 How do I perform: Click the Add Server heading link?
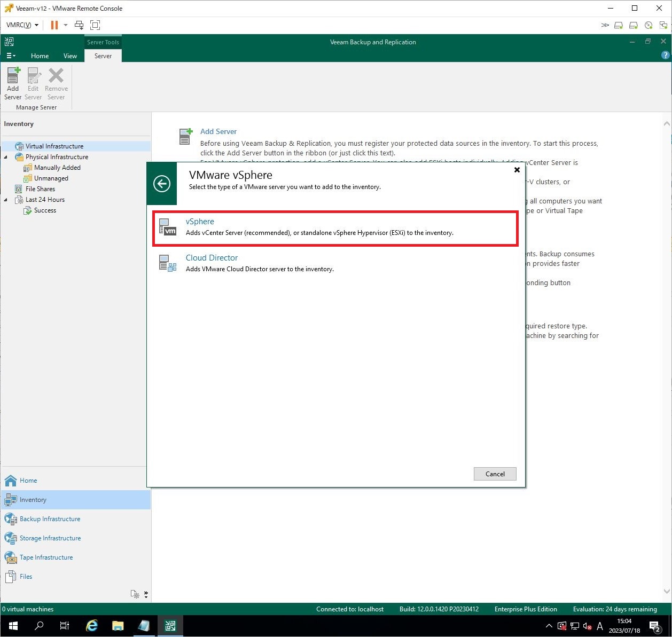[218, 131]
